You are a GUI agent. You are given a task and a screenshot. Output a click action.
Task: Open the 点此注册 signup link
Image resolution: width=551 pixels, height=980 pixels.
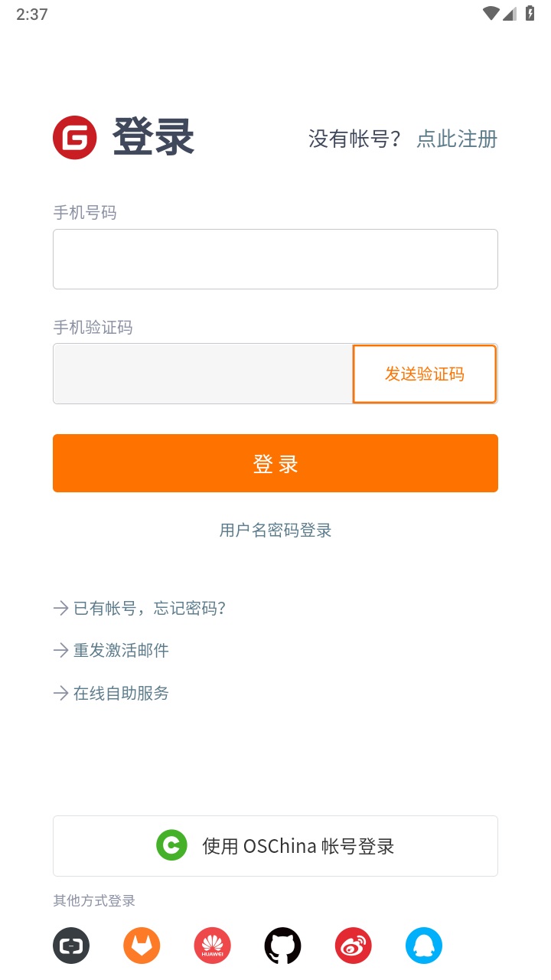coord(457,139)
